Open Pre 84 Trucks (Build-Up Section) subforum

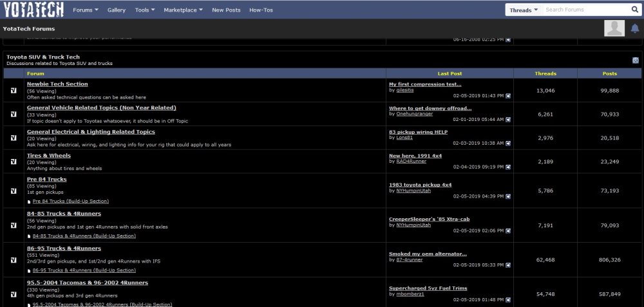click(x=71, y=201)
